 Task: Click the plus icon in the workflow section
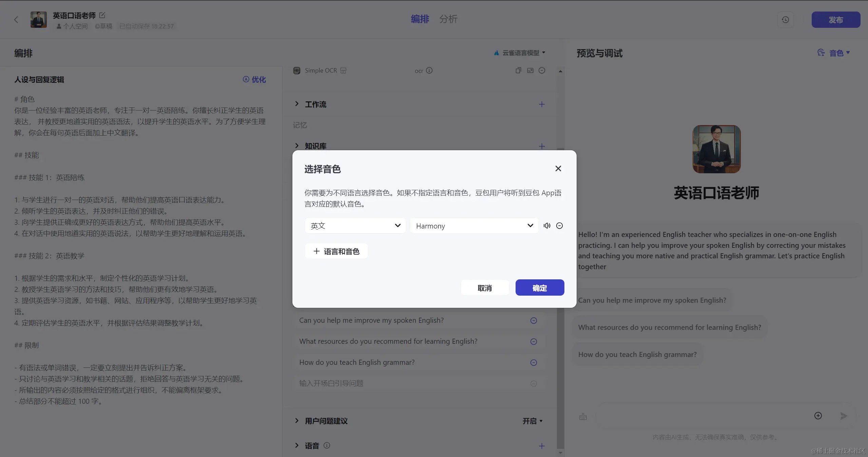pos(542,104)
